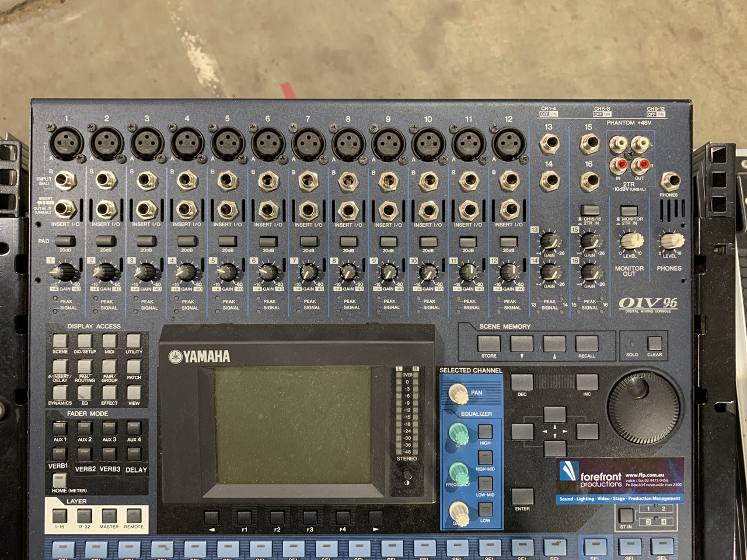Engage the 20dB PAD on channel 1
Screen dimensions: 747x560
tap(65, 242)
